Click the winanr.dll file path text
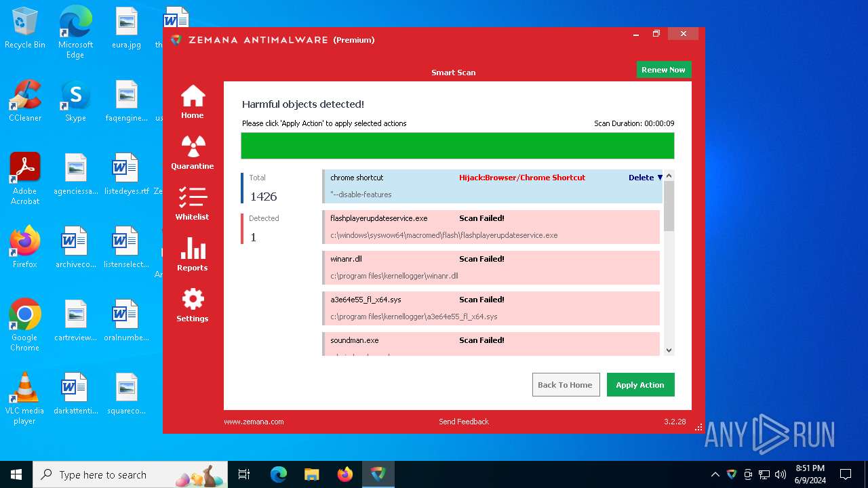The height and width of the screenshot is (488, 868). [394, 276]
